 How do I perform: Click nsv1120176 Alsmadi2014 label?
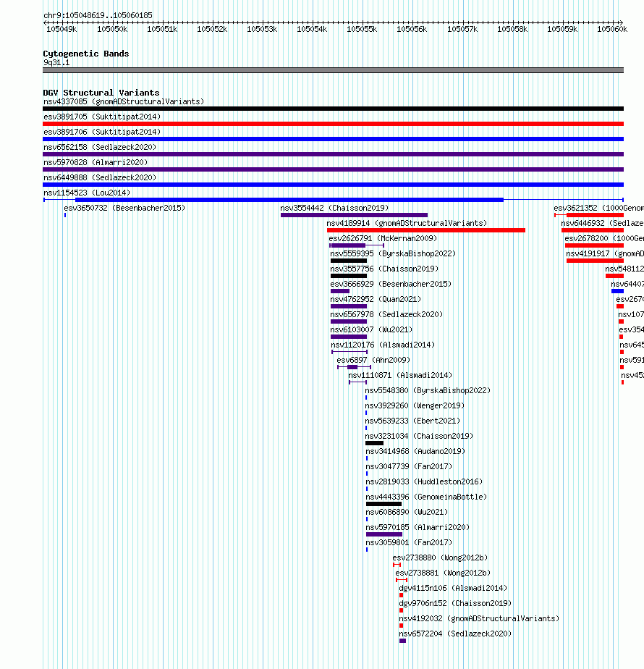[383, 345]
